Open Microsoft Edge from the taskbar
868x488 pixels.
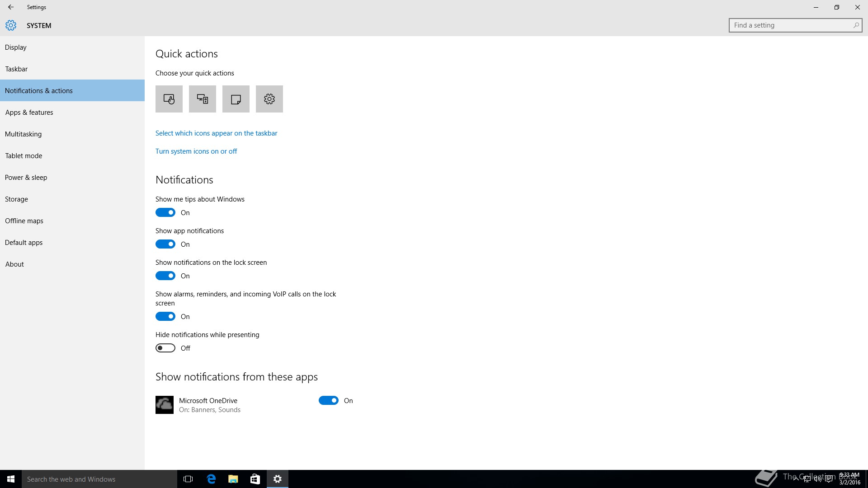(211, 479)
